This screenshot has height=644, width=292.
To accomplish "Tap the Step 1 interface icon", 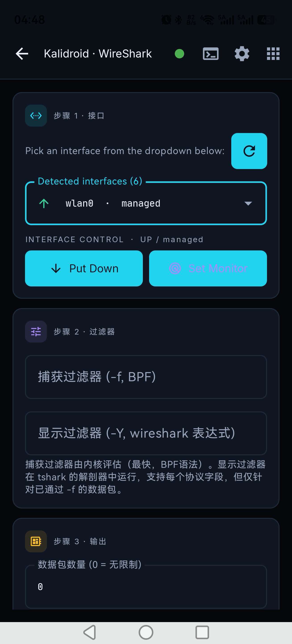I will coord(36,116).
